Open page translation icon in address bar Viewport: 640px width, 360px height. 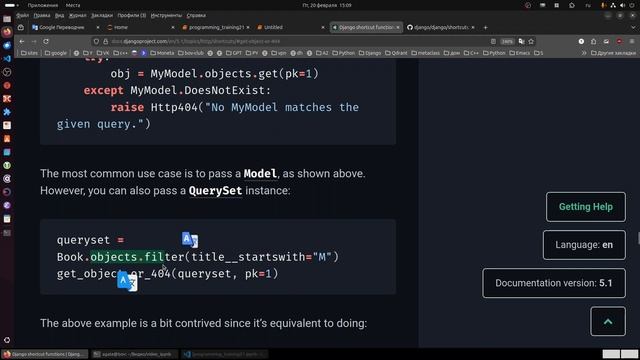click(521, 41)
